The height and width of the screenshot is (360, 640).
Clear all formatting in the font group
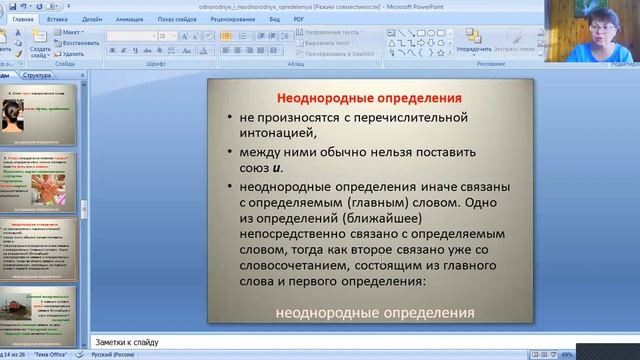pos(209,36)
